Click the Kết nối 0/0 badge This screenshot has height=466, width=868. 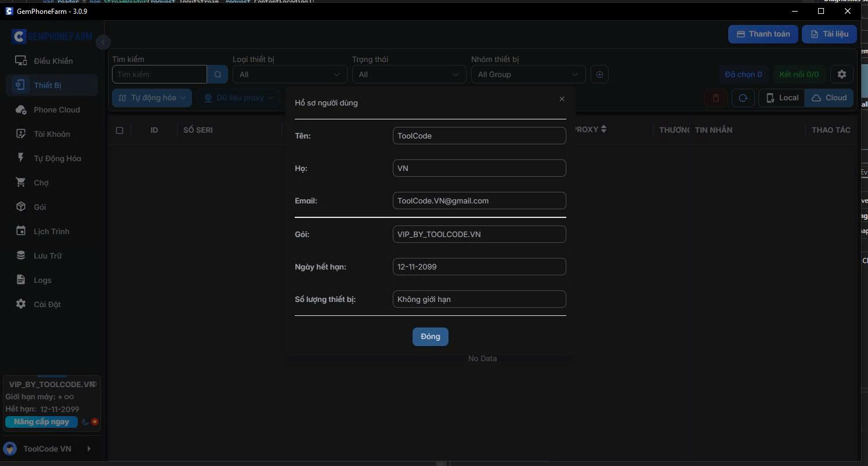click(x=799, y=74)
